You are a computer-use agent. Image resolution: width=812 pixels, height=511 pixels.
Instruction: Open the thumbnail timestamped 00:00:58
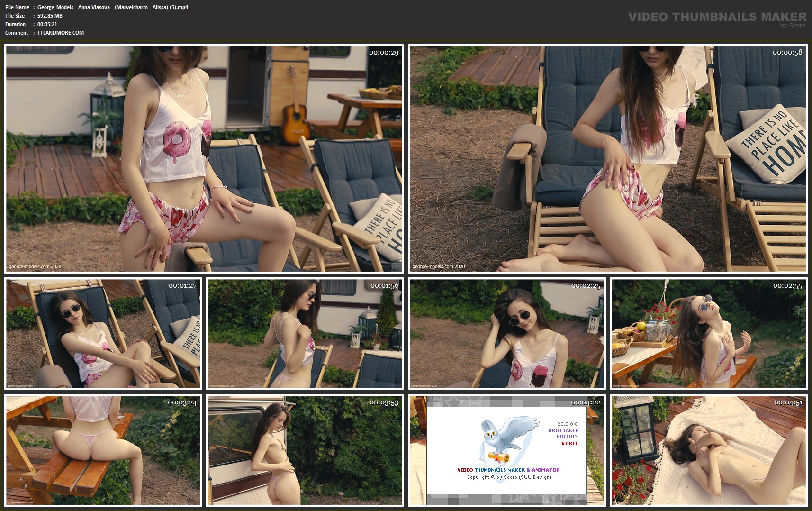coord(608,158)
